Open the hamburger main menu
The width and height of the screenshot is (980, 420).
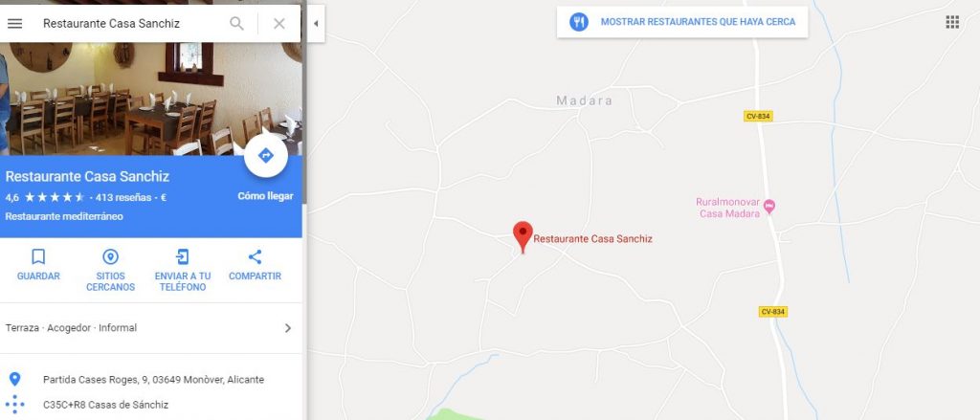[15, 24]
